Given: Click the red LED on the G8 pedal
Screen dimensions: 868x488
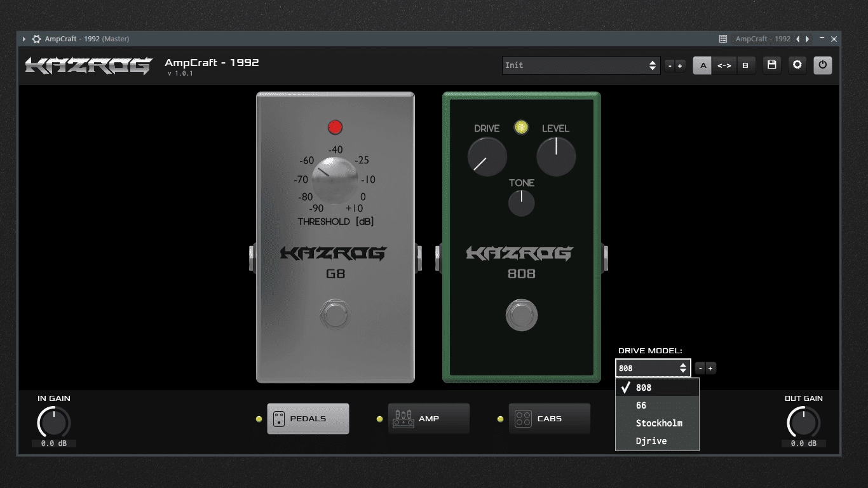Looking at the screenshot, I should point(335,128).
